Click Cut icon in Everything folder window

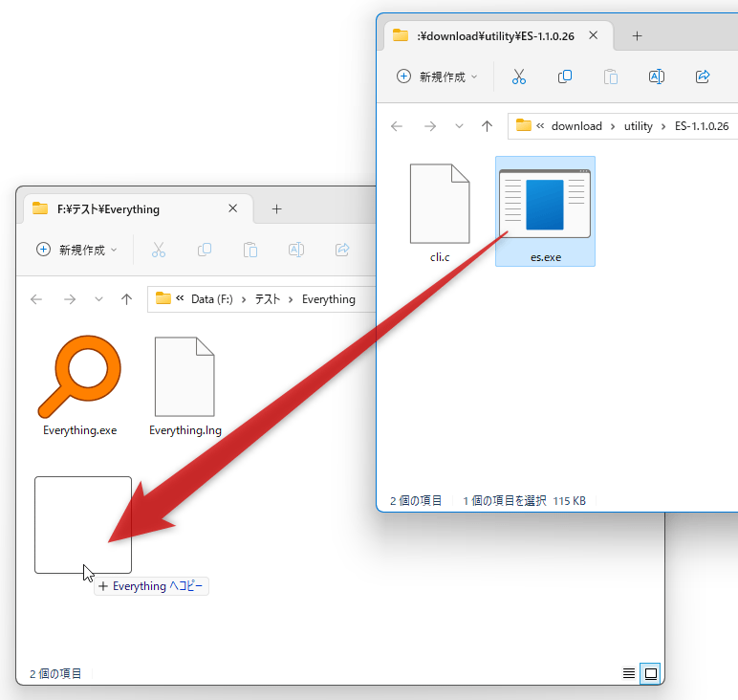(159, 250)
